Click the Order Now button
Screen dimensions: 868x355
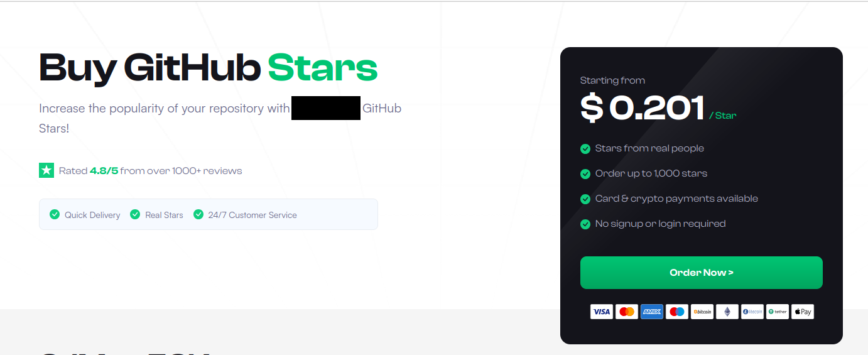701,273
